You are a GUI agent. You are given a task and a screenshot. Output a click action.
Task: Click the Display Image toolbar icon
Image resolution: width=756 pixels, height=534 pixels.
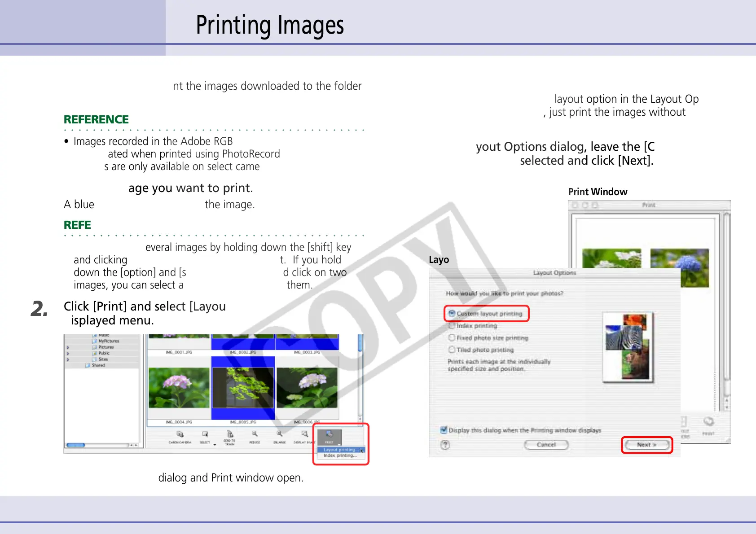(304, 434)
